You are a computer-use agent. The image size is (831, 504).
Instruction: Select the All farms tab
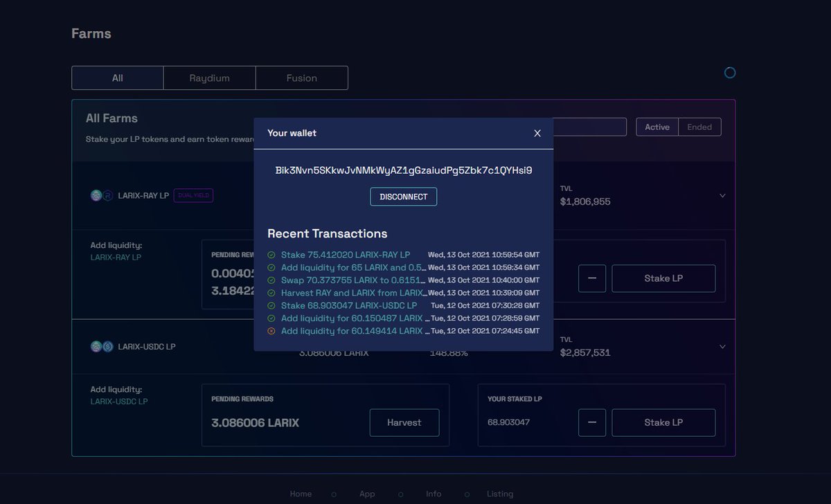click(118, 78)
